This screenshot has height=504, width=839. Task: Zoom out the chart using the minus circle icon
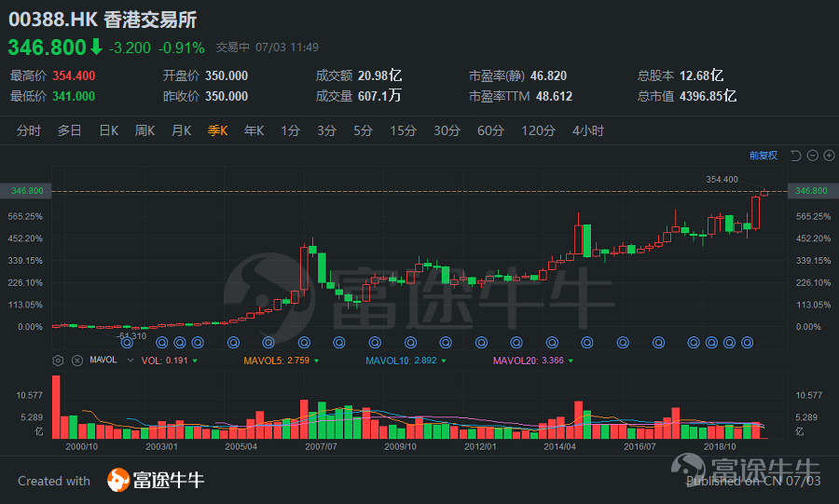[812, 156]
